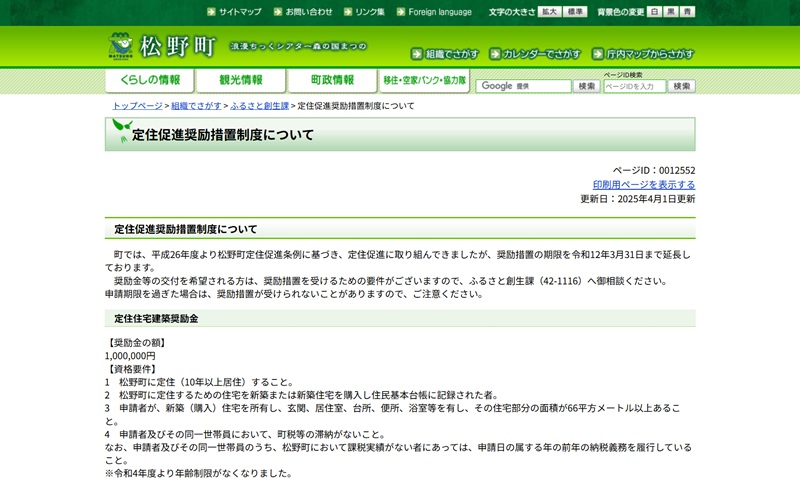The width and height of the screenshot is (800, 491).
Task: Click the ページID：0012552 text
Action: (654, 170)
